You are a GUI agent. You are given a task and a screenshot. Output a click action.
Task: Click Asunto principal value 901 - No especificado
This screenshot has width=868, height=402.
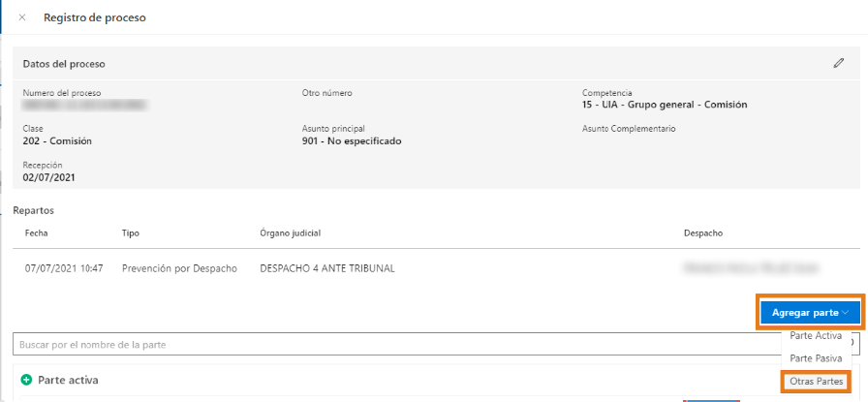(352, 140)
